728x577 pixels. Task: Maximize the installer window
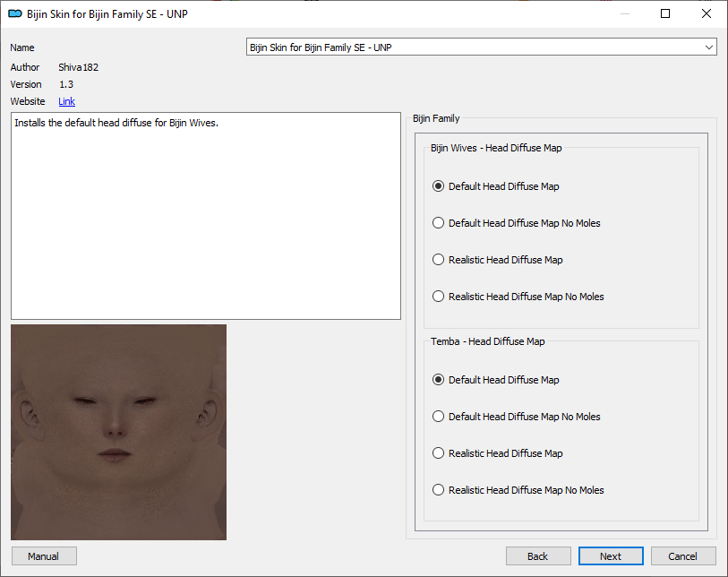point(665,13)
